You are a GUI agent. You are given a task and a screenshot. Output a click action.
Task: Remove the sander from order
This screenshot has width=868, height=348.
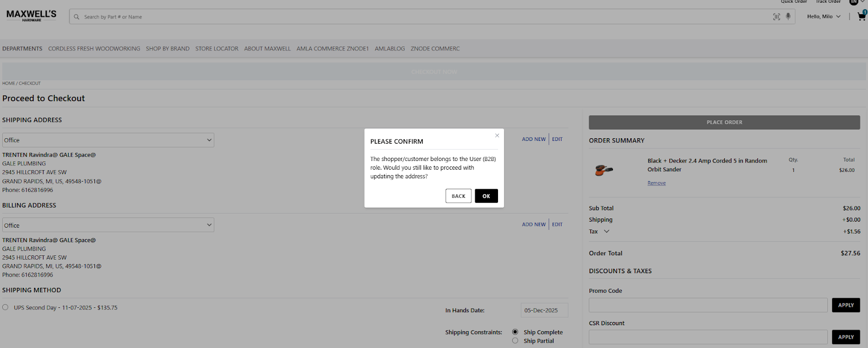[656, 183]
